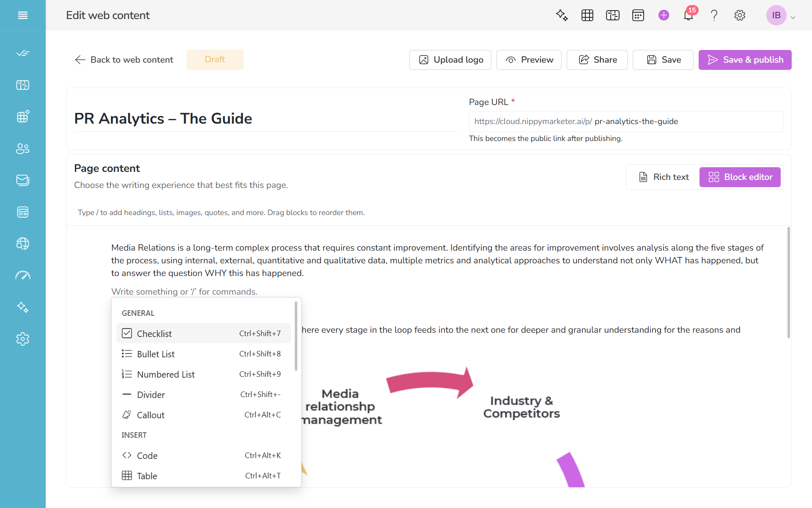Screen dimensions: 812x508
Task: Click the purple plus create button
Action: (664, 15)
